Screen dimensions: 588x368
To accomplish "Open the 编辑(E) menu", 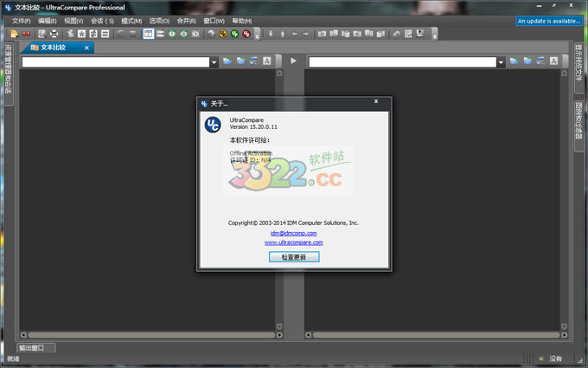I will point(48,21).
